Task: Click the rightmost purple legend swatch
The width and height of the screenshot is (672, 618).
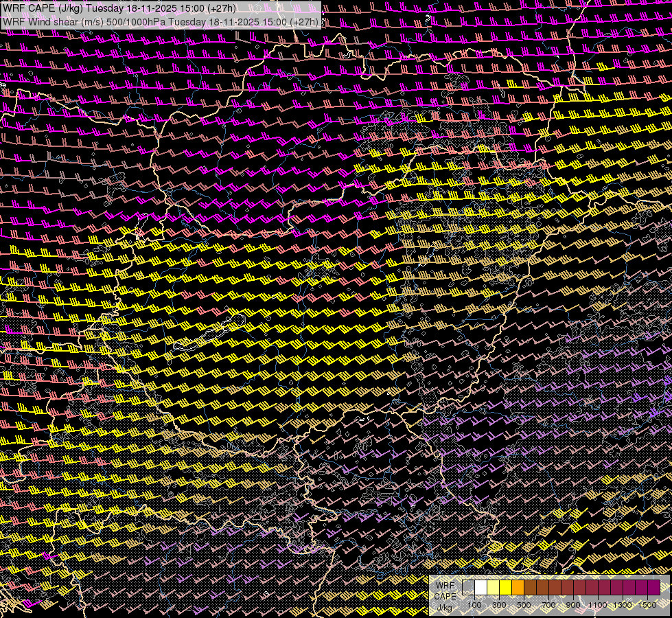Action: [x=653, y=587]
